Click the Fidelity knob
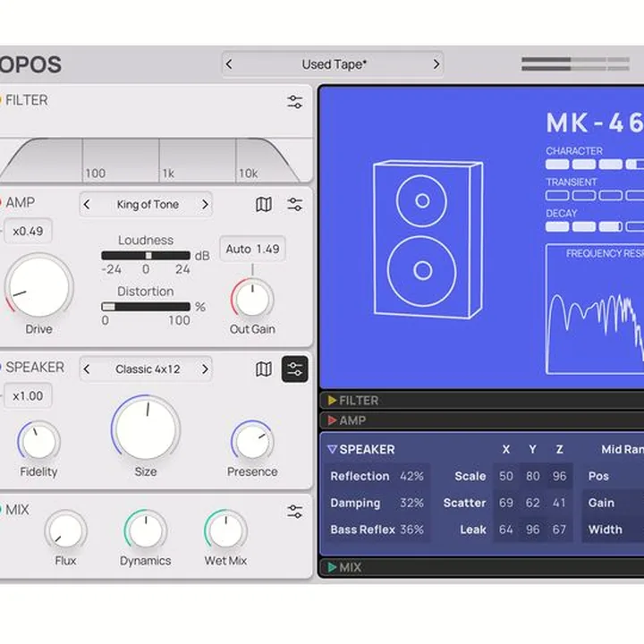 [x=38, y=441]
